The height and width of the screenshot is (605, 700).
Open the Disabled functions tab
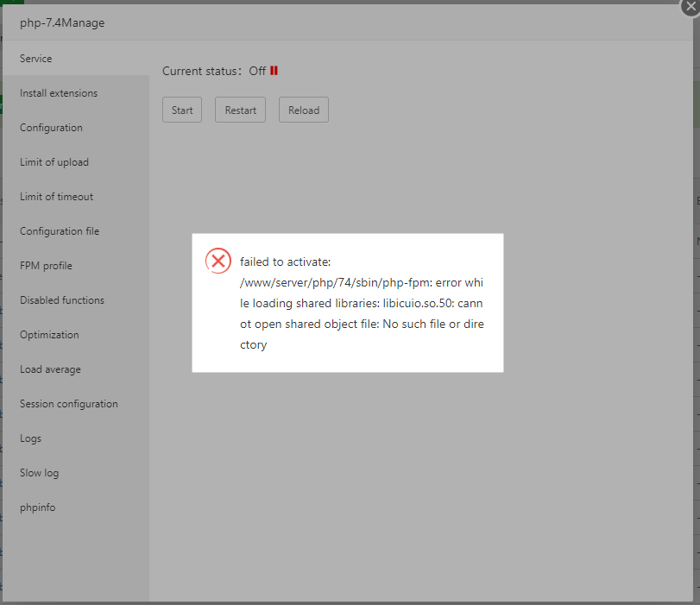62,300
